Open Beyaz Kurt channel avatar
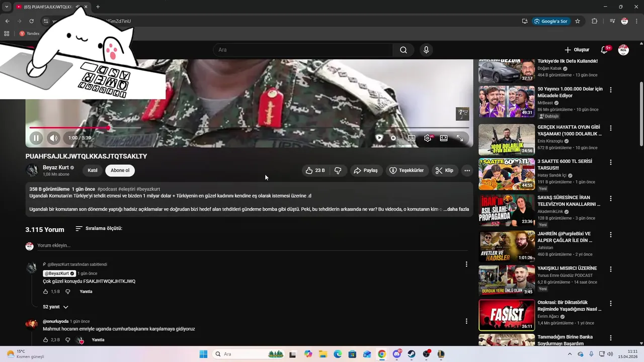The width and height of the screenshot is (644, 362). (x=32, y=170)
